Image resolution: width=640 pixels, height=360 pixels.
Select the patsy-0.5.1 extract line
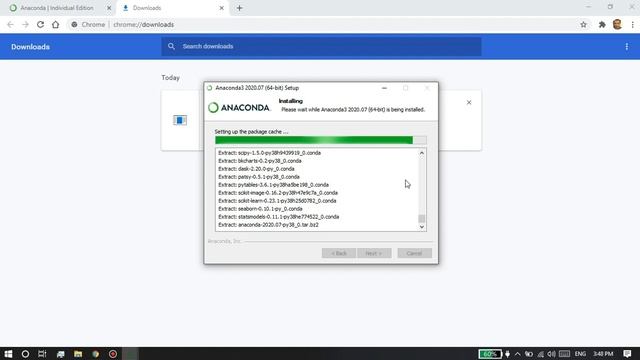[x=259, y=177]
